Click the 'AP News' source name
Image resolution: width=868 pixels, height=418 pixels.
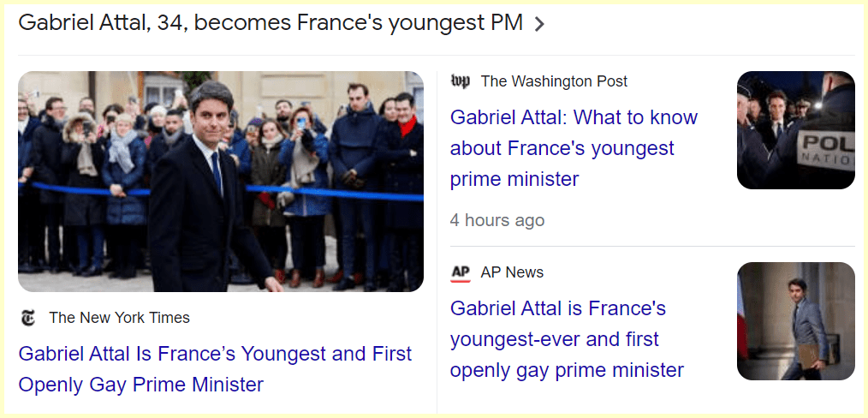[512, 272]
